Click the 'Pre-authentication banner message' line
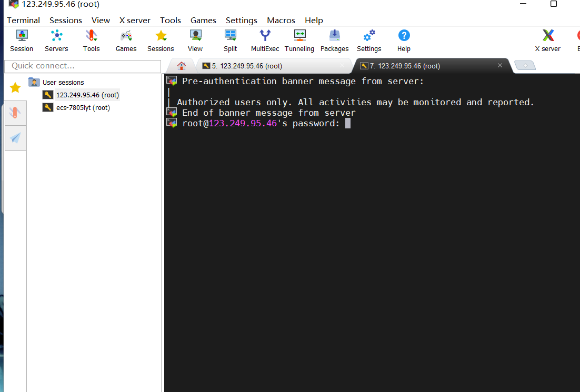 coord(303,81)
